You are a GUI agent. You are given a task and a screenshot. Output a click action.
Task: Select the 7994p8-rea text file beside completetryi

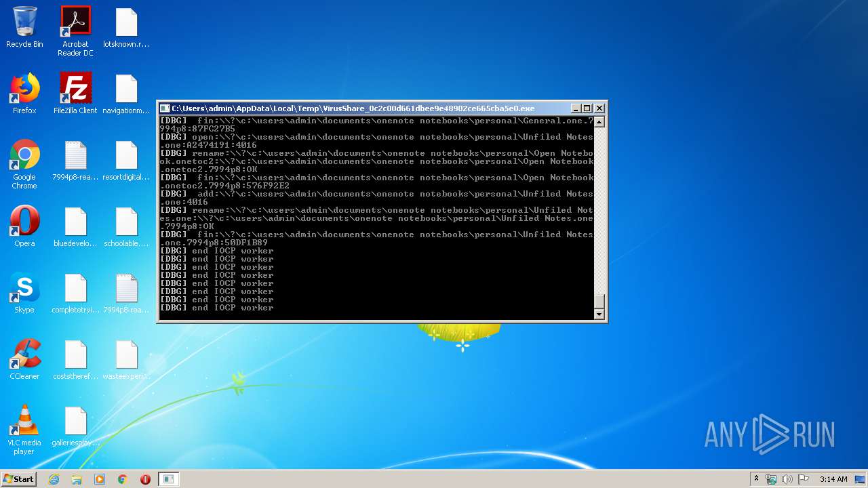[126, 293]
